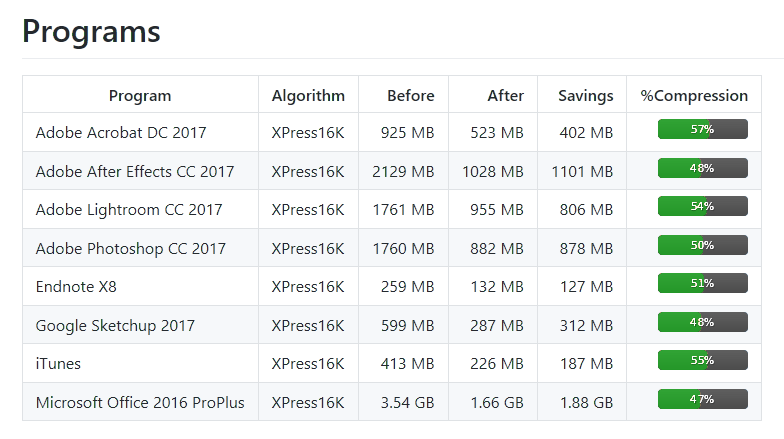784x439 pixels.
Task: Click the 57% compression bar for Acrobat
Action: click(702, 129)
